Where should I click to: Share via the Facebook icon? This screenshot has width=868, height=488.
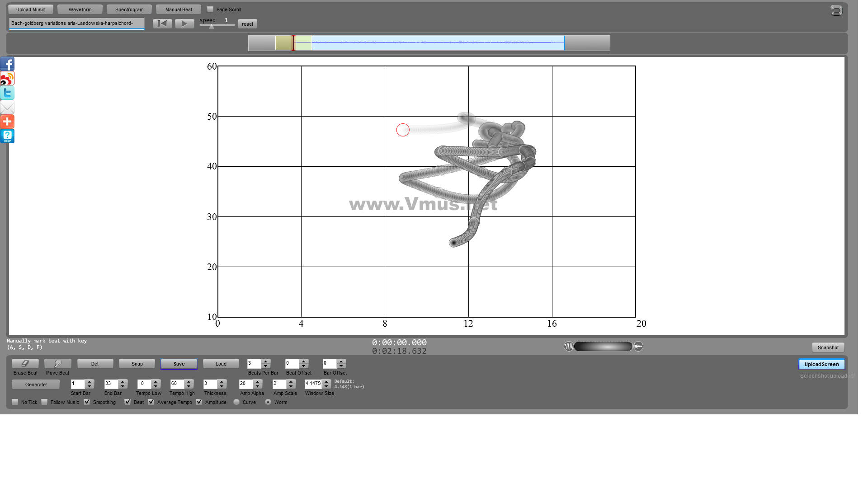(7, 64)
